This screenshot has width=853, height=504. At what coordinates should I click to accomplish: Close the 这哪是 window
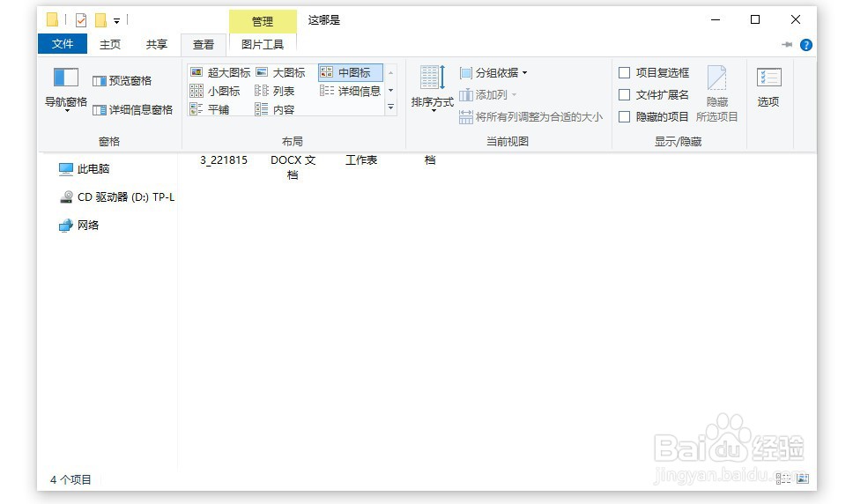point(796,20)
